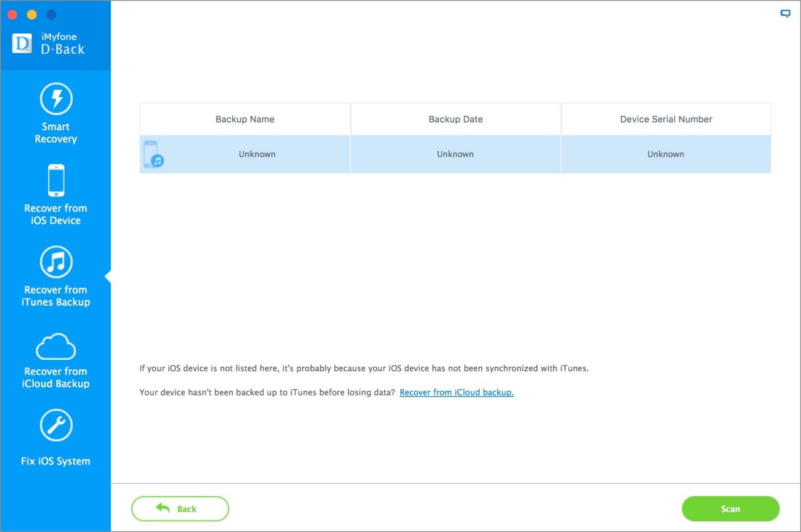The image size is (801, 532).
Task: Select the Unknown backup name cell
Action: (257, 154)
